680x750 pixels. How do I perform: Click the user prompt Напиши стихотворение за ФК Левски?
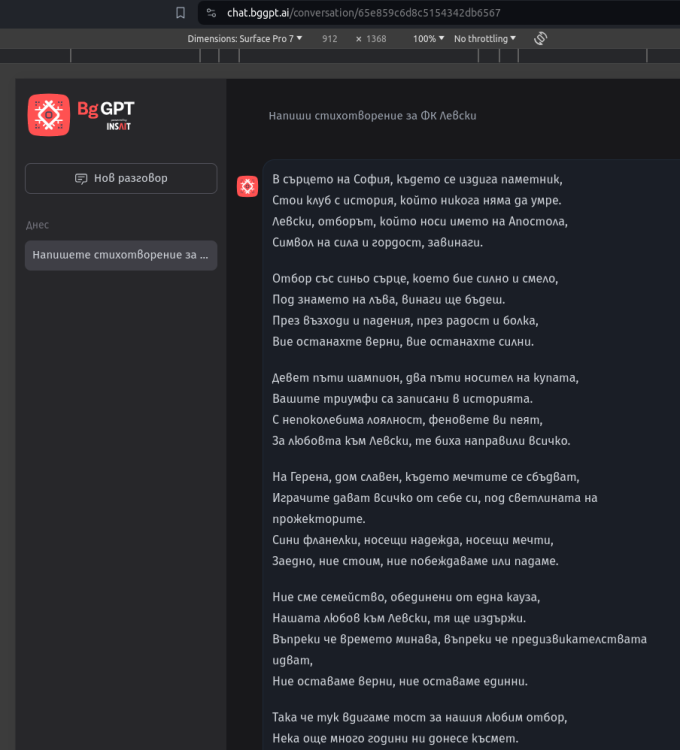pos(372,116)
